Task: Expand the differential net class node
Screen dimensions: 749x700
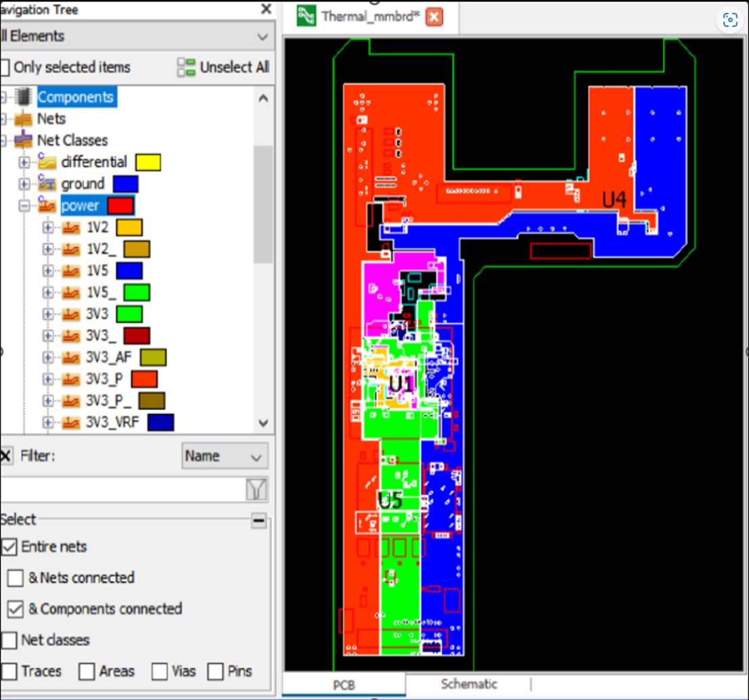Action: pyautogui.click(x=25, y=163)
